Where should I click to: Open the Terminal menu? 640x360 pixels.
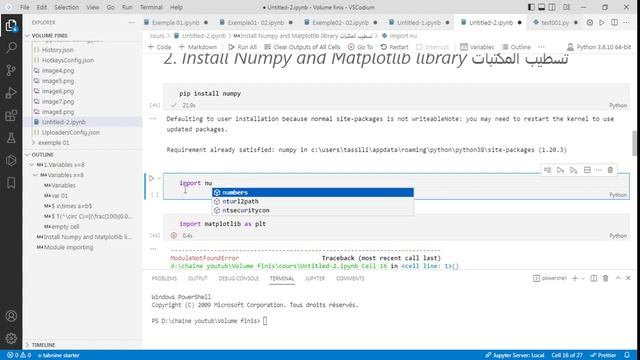151,7
